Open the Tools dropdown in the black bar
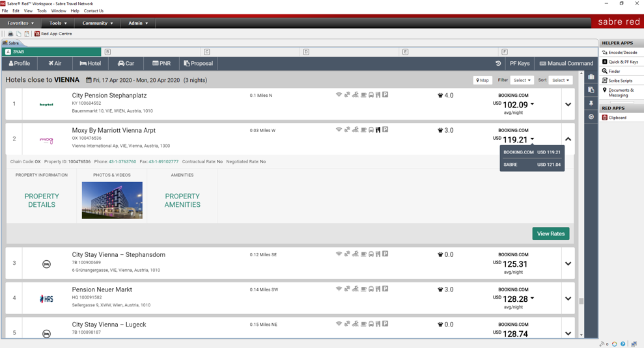This screenshot has height=348, width=644. pos(58,23)
